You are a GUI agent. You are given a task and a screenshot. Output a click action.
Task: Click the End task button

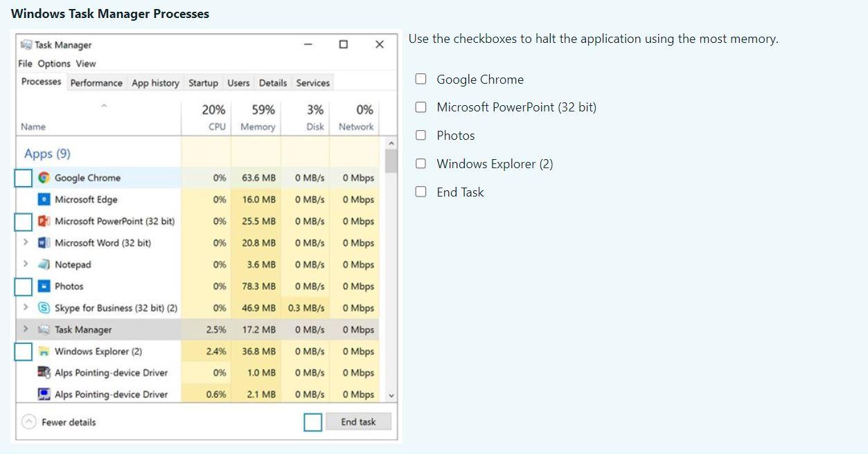358,421
